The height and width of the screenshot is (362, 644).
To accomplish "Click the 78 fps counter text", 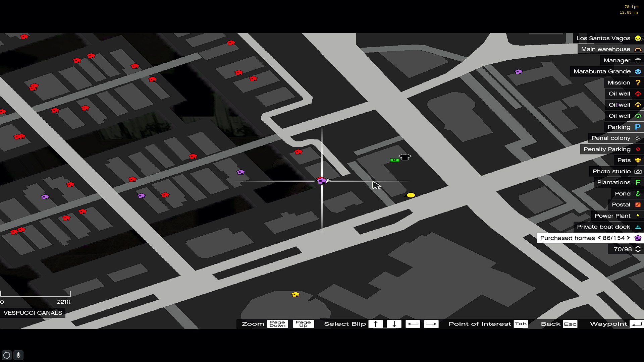I will [631, 7].
